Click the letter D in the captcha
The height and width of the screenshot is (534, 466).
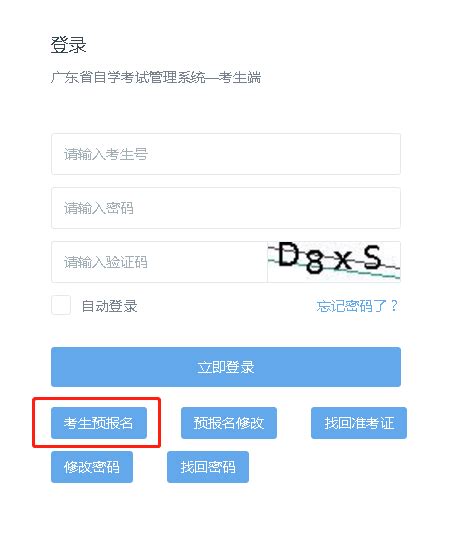[288, 254]
